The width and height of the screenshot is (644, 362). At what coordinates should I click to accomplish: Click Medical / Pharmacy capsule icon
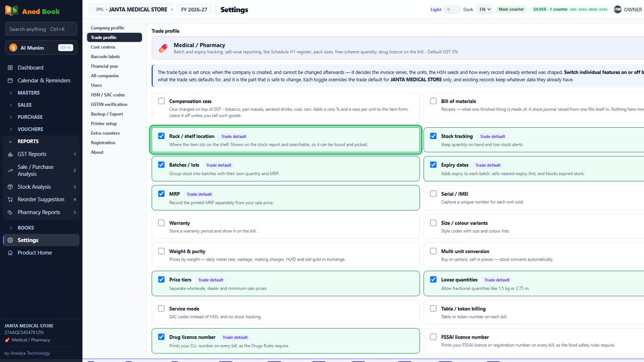(163, 48)
